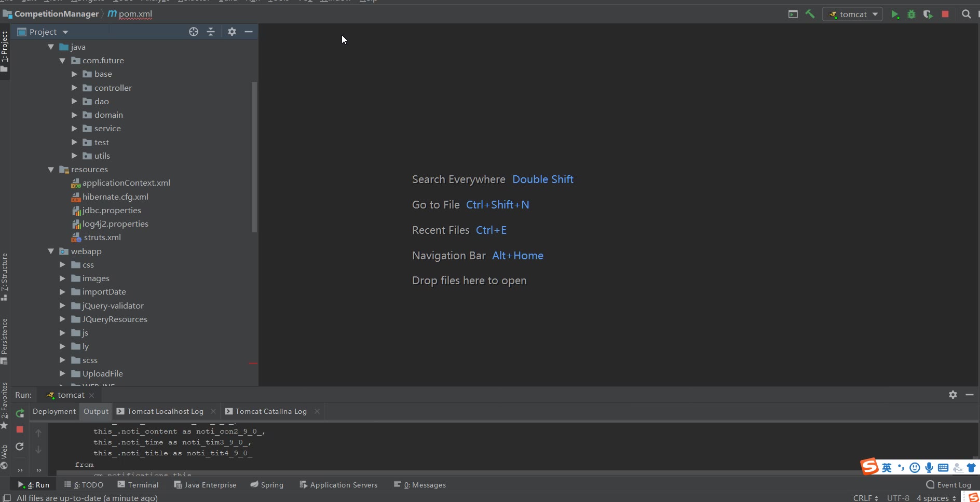The height and width of the screenshot is (502, 980).
Task: Click the locate target icon in Project panel
Action: click(194, 32)
